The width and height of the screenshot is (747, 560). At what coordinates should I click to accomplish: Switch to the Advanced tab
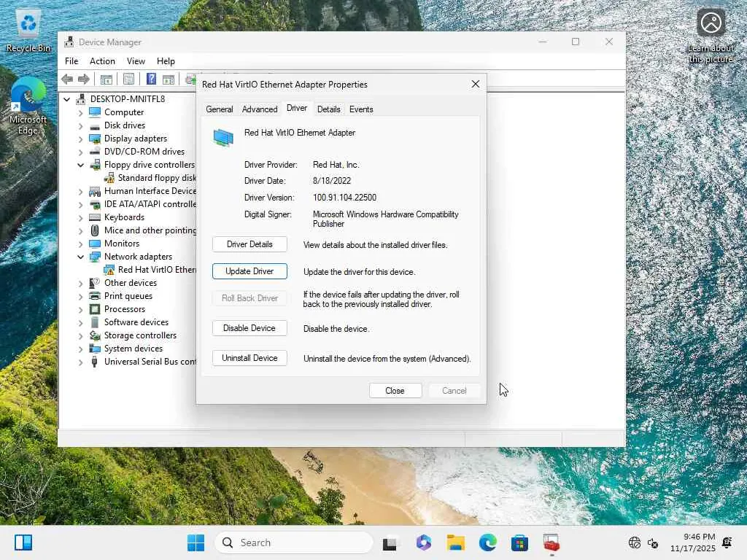(260, 109)
